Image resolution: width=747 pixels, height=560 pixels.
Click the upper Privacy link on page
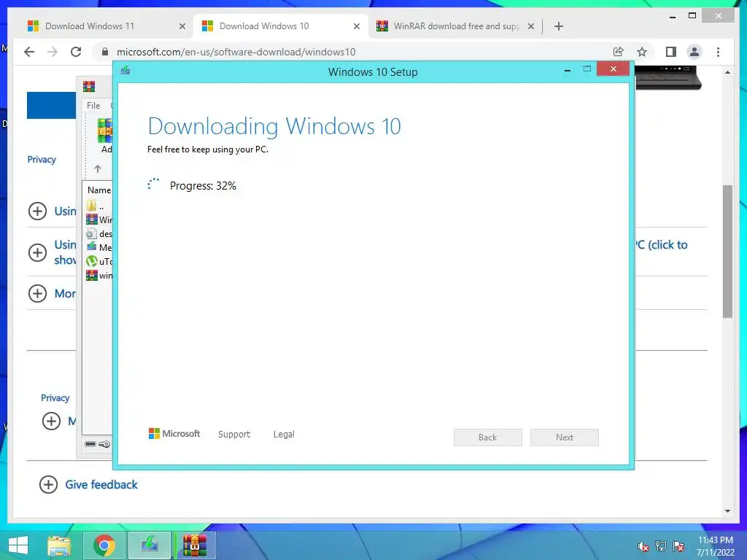(42, 160)
